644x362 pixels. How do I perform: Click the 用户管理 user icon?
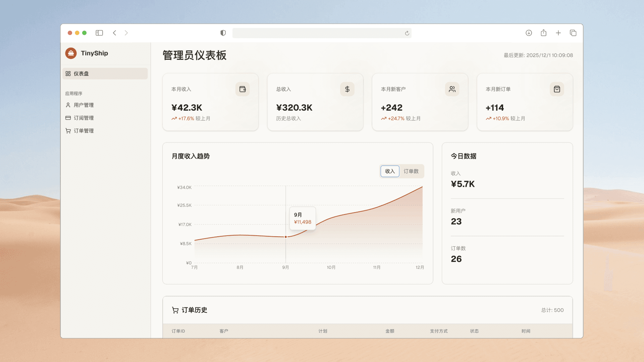[x=68, y=105]
